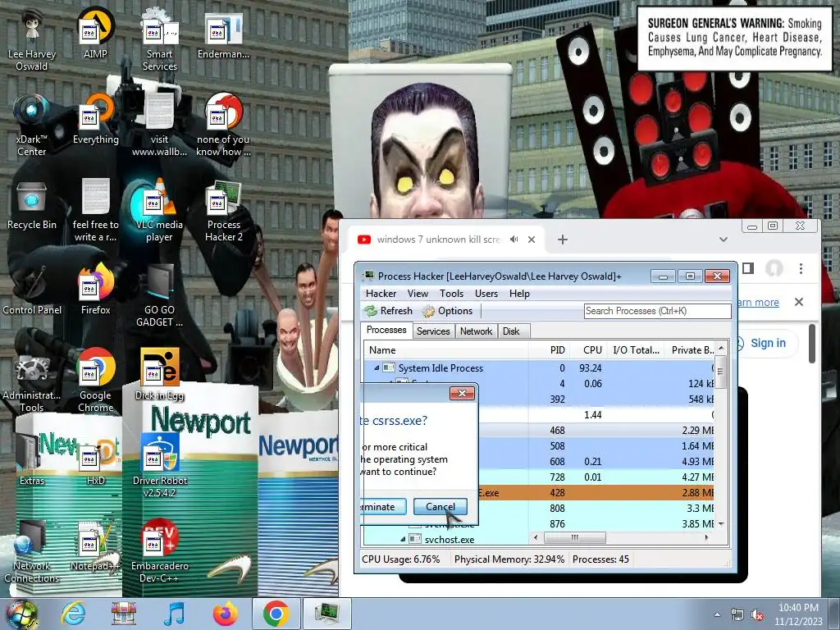840x630 pixels.
Task: Collapse the System Idle Process tree node
Action: (377, 368)
